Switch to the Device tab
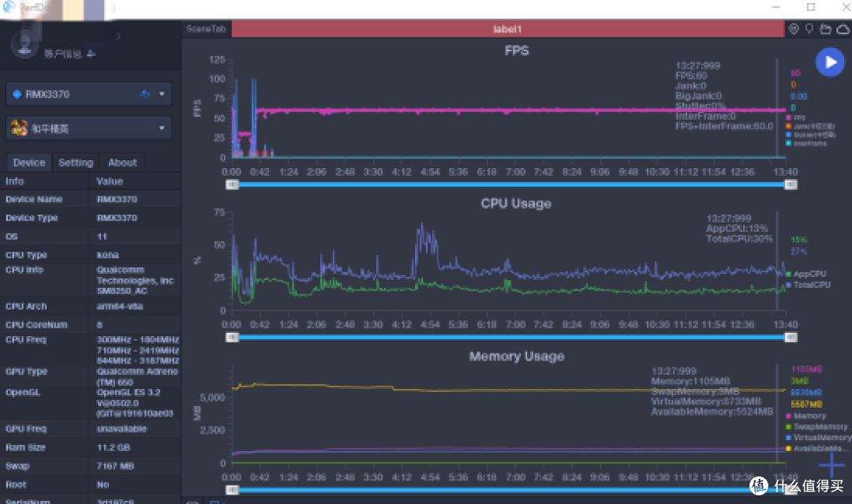This screenshot has width=852, height=504. pyautogui.click(x=29, y=162)
